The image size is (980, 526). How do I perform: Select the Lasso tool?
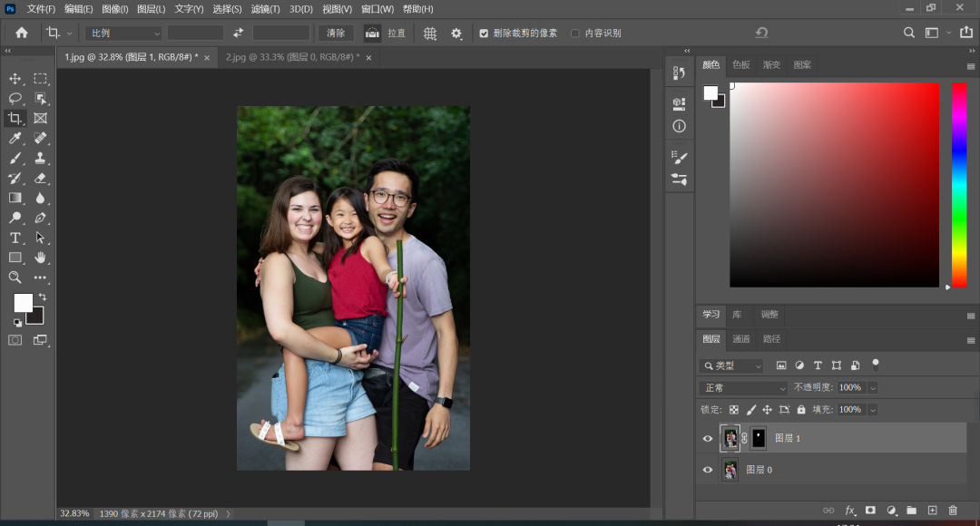(15, 98)
